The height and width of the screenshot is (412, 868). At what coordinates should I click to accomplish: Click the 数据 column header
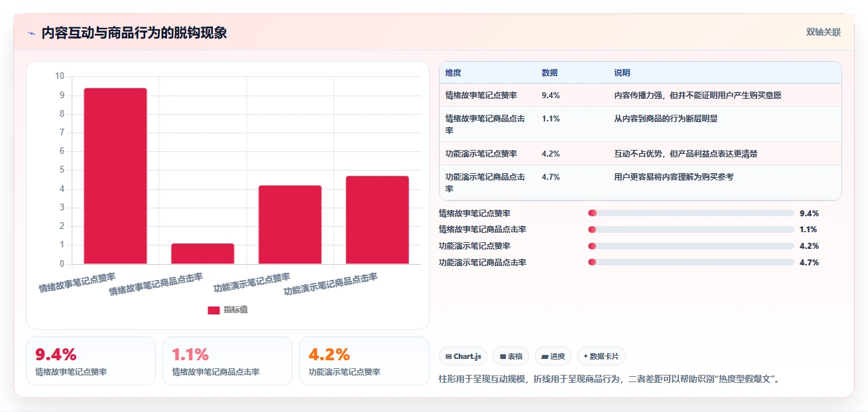(550, 73)
